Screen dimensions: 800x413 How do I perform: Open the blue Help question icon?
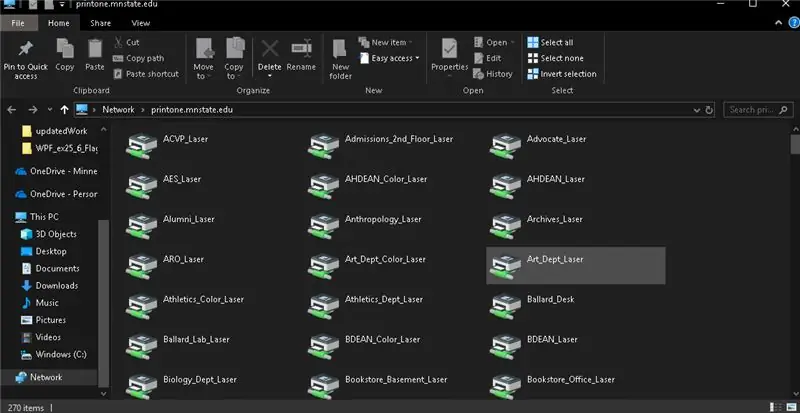pyautogui.click(x=794, y=23)
